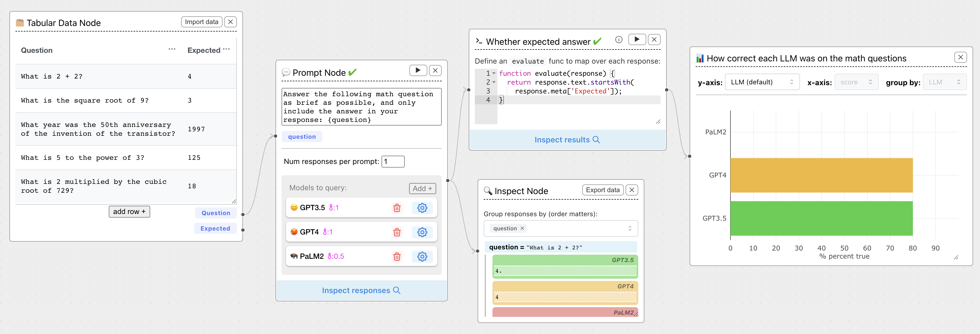Run the Whether expected answer evaluator
The width and height of the screenshot is (980, 334).
637,39
